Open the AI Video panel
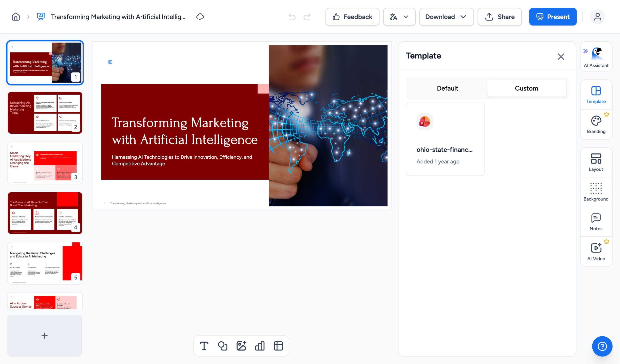 pyautogui.click(x=596, y=252)
